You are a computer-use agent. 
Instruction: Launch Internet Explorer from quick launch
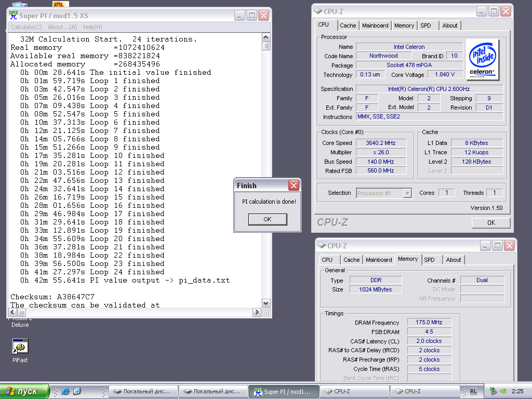click(x=65, y=391)
